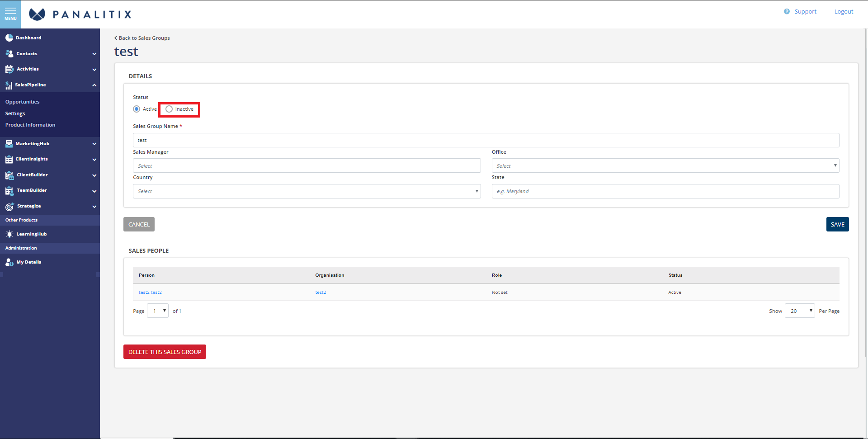Expand the Strategize menu chevron
The image size is (868, 439).
click(94, 207)
